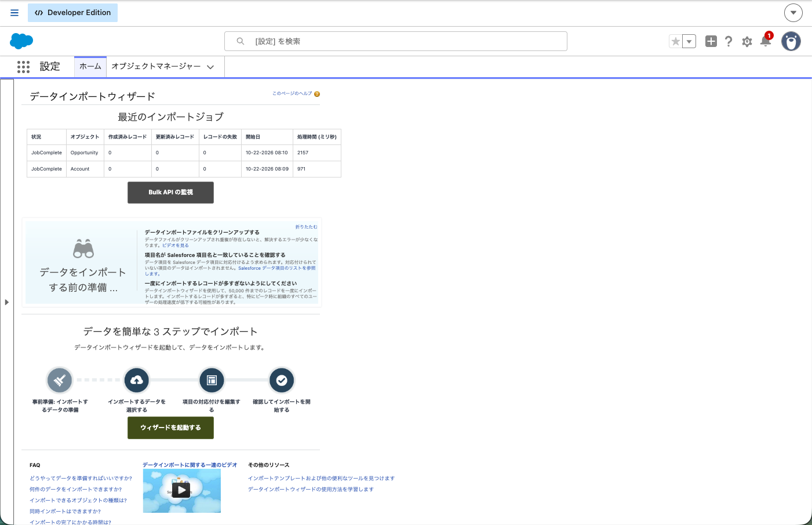Click the binoculars preparation icon
Screen dimensions: 812x525
pyautogui.click(x=83, y=248)
